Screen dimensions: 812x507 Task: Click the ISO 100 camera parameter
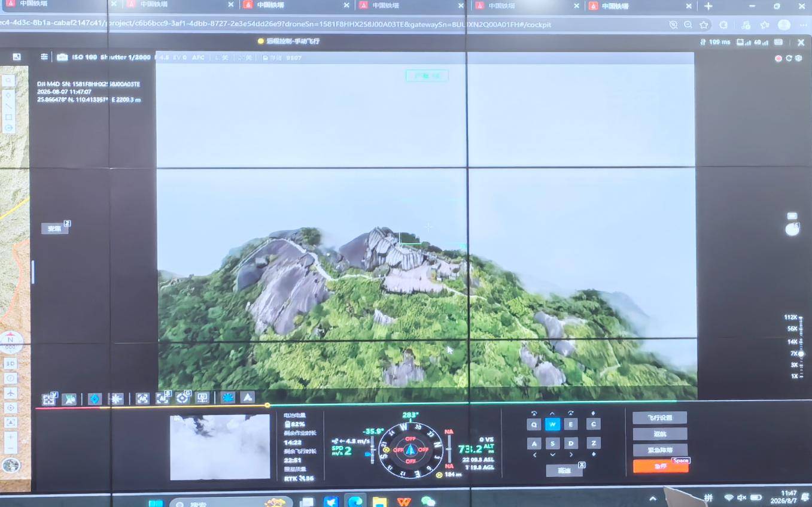tap(84, 57)
